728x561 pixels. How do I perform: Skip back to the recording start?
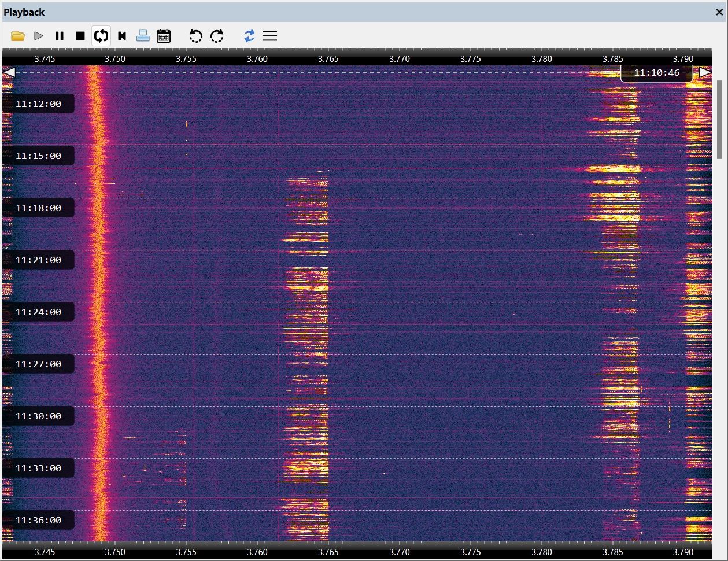121,36
